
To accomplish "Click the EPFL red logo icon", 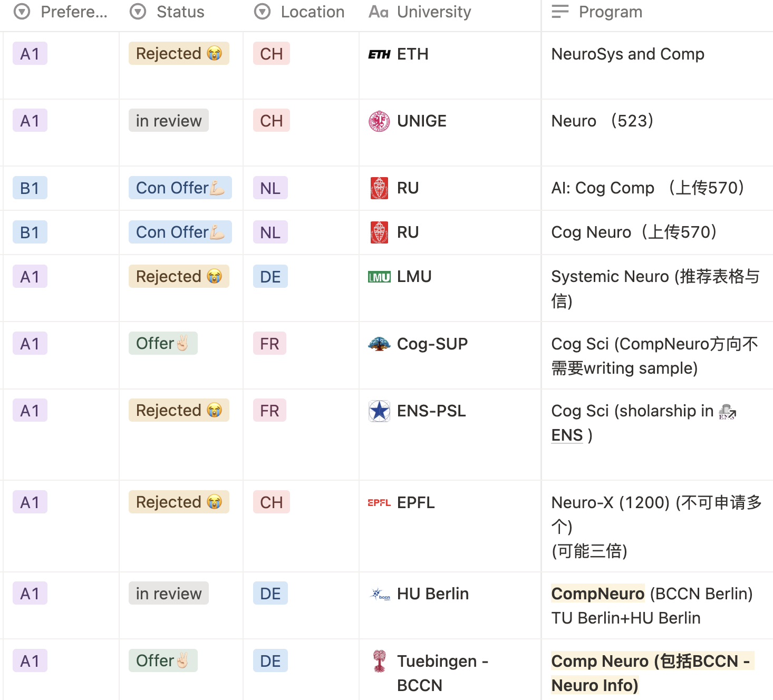I will [379, 503].
